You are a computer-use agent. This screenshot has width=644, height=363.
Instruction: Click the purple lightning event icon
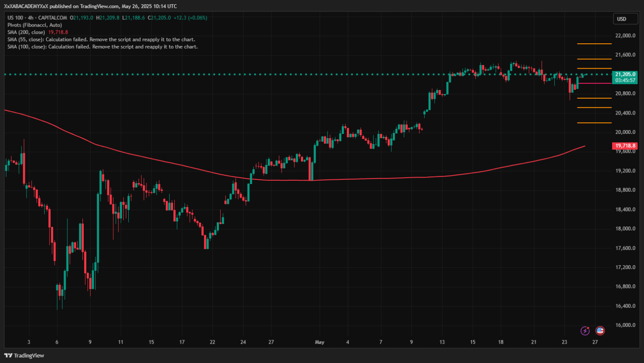click(x=585, y=331)
